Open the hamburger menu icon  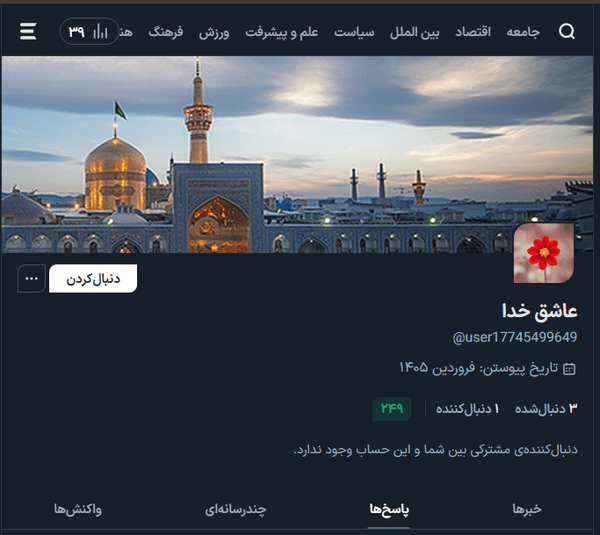click(28, 31)
